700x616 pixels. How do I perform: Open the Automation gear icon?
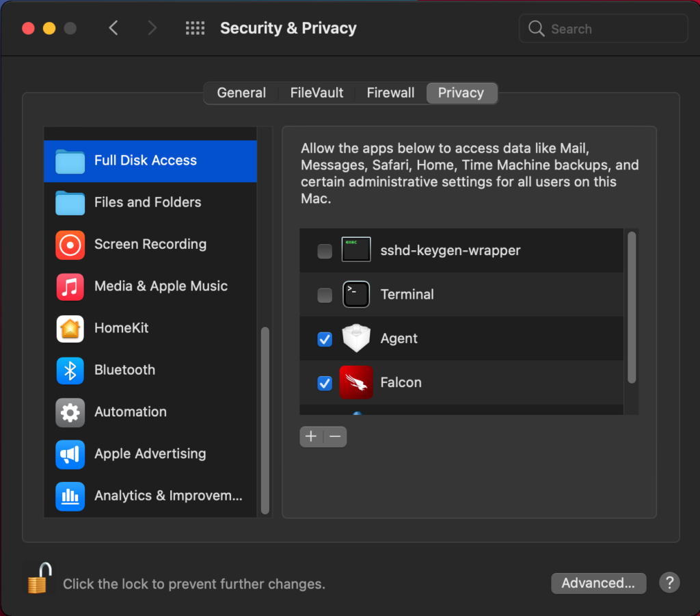coord(70,412)
